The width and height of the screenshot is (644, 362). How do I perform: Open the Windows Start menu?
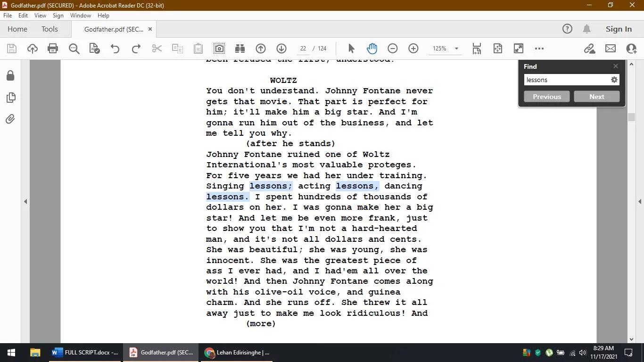[x=11, y=353]
